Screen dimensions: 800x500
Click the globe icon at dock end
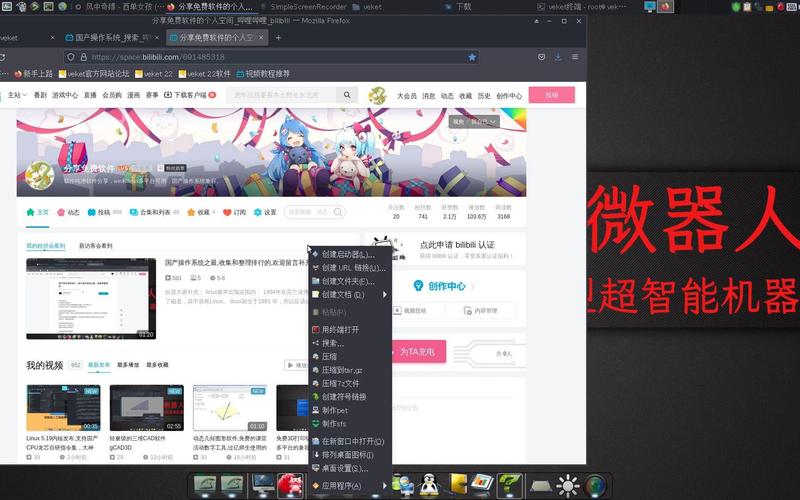tap(594, 485)
